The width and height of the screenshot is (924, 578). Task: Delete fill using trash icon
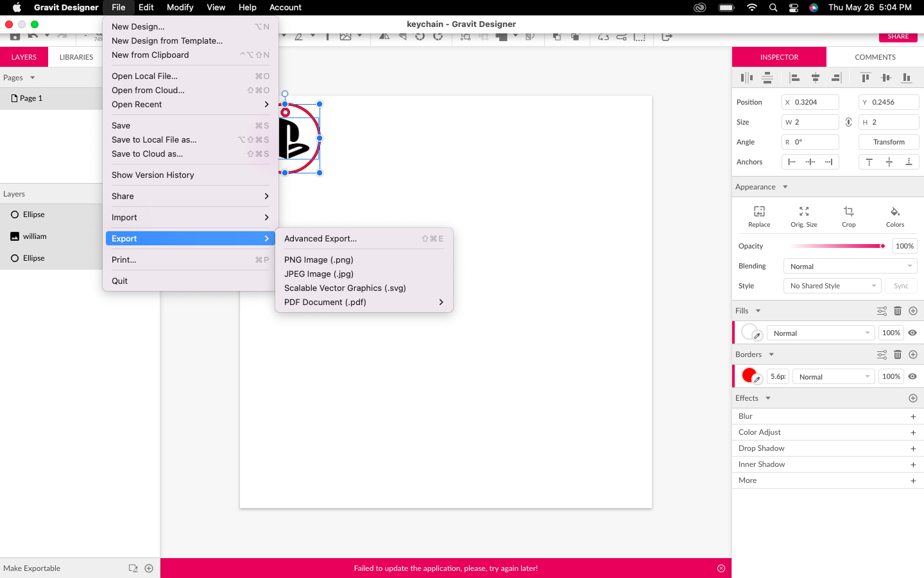coord(898,311)
